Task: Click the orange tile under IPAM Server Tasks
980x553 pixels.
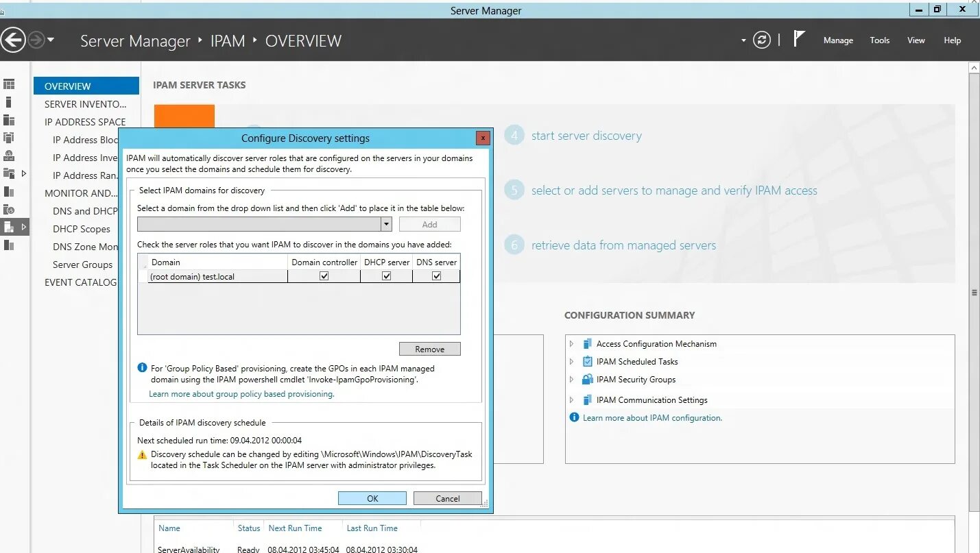Action: tap(184, 116)
